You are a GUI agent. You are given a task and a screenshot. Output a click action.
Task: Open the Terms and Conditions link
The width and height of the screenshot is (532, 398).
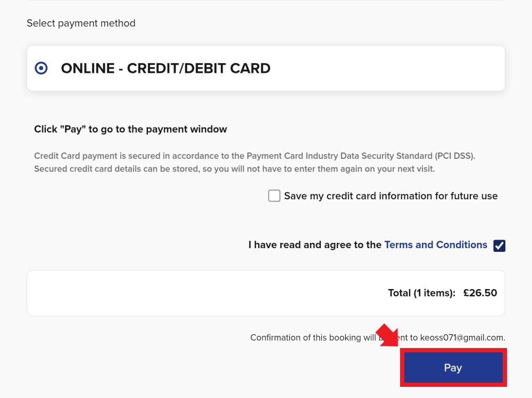(x=436, y=245)
